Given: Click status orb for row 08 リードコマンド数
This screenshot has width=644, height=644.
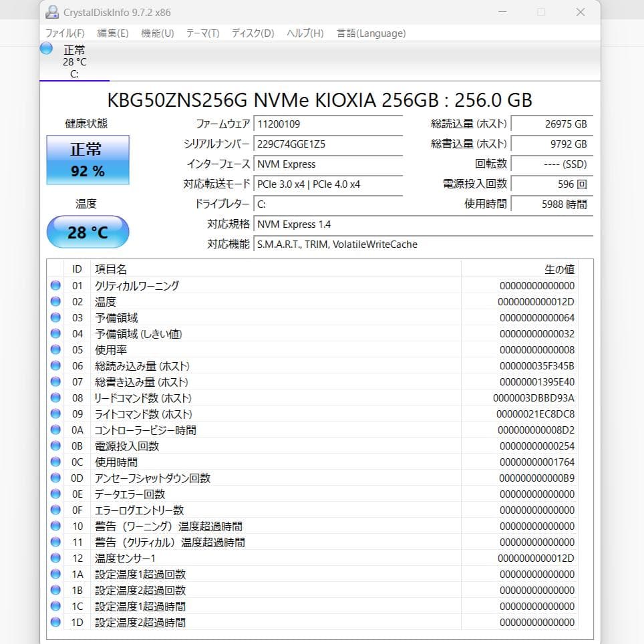Looking at the screenshot, I should tap(55, 397).
